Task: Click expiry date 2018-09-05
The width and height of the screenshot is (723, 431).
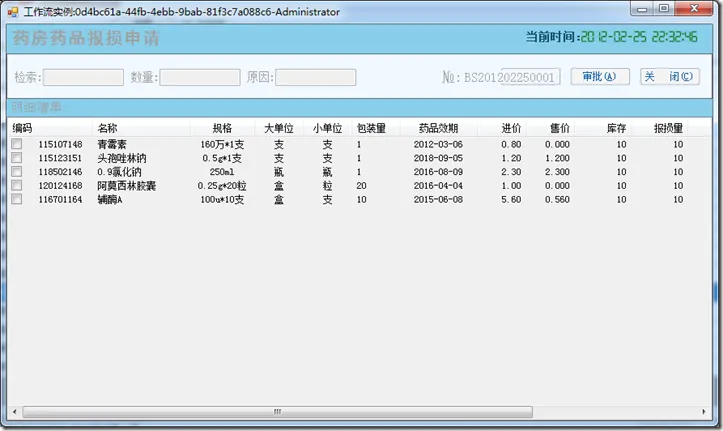Action: (x=438, y=158)
